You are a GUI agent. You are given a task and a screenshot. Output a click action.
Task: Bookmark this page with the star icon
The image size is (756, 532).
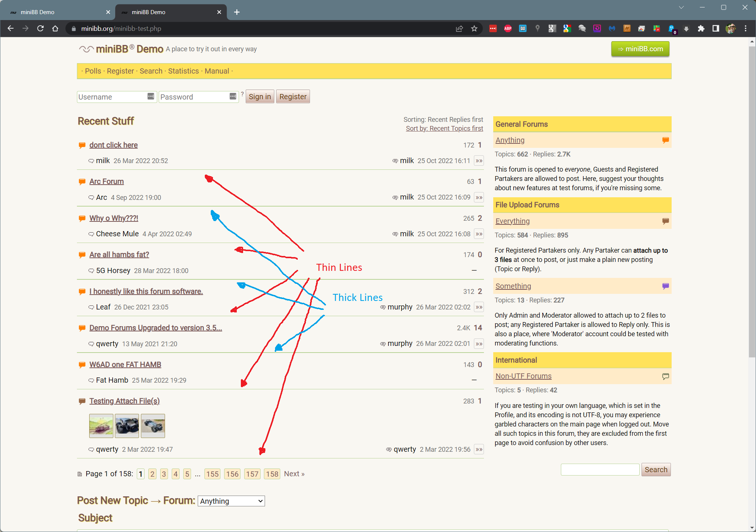click(x=474, y=29)
